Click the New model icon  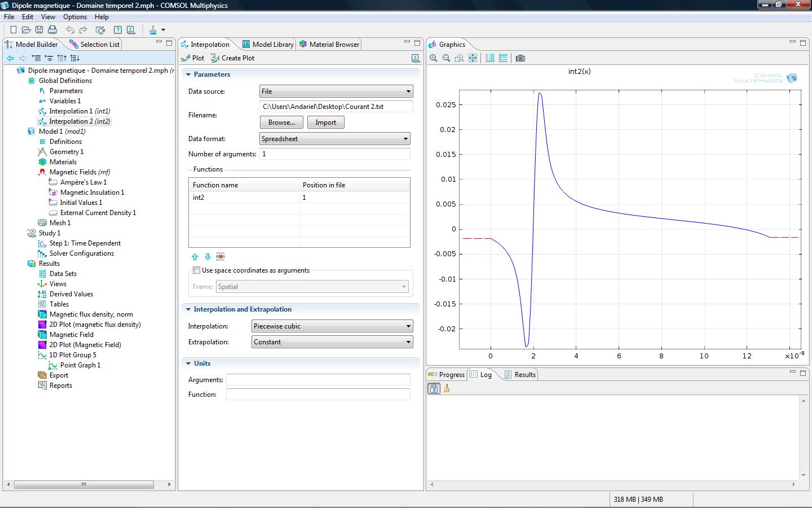(14, 30)
